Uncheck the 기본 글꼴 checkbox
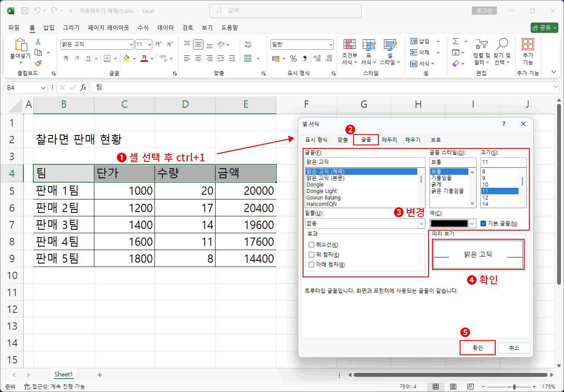Image resolution: width=564 pixels, height=392 pixels. (483, 224)
